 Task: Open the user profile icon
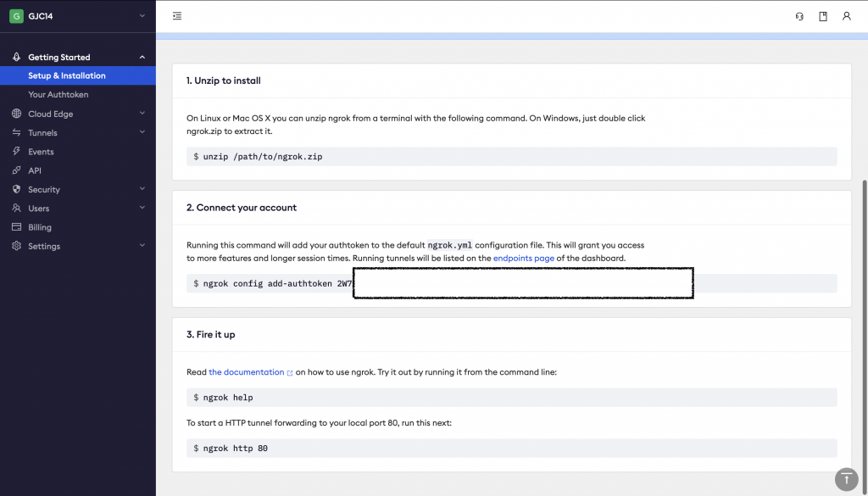point(847,16)
